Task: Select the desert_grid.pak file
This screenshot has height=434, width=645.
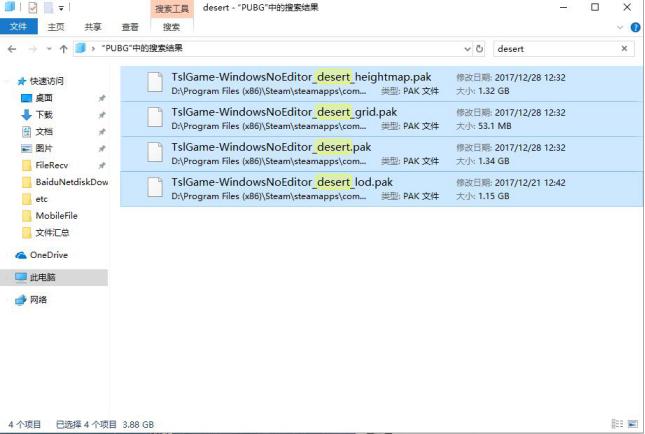Action: pyautogui.click(x=381, y=119)
